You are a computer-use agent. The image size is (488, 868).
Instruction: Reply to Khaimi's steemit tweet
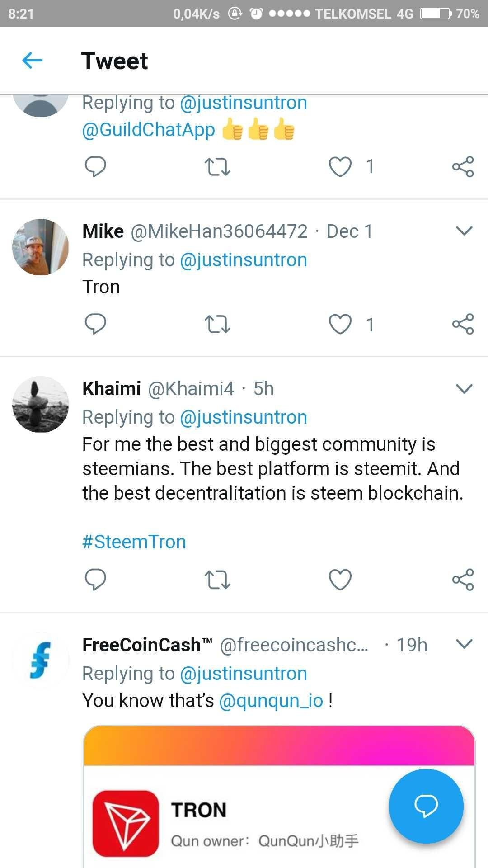tap(95, 579)
